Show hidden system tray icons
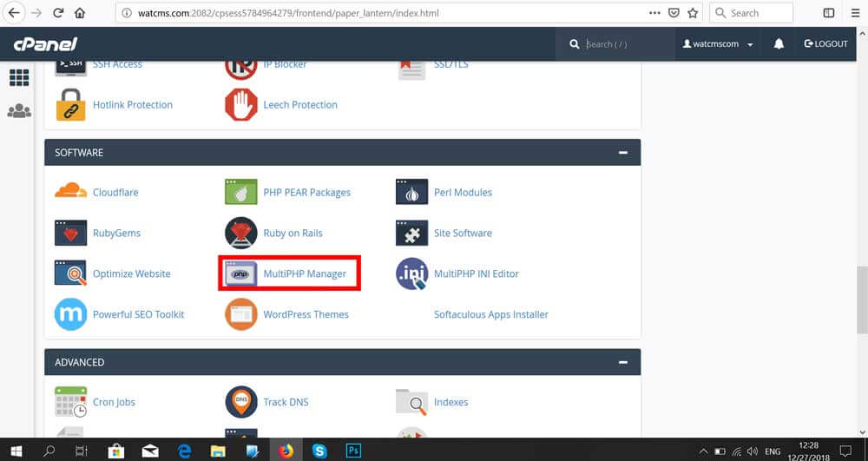This screenshot has height=461, width=868. click(x=703, y=451)
